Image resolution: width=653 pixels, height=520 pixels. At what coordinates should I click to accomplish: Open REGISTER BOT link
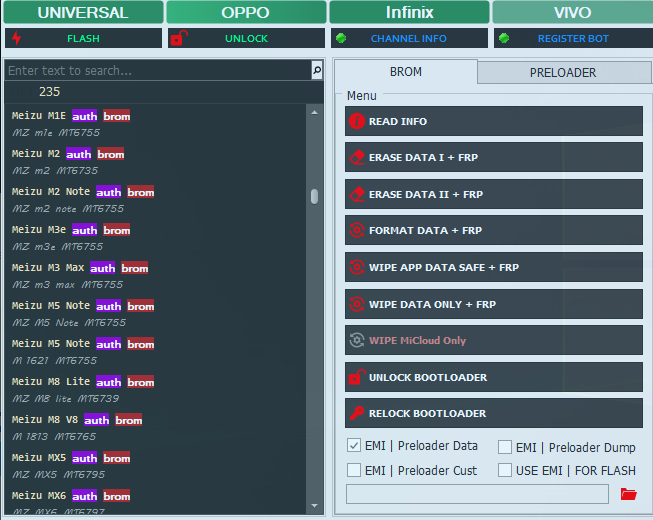pyautogui.click(x=573, y=38)
